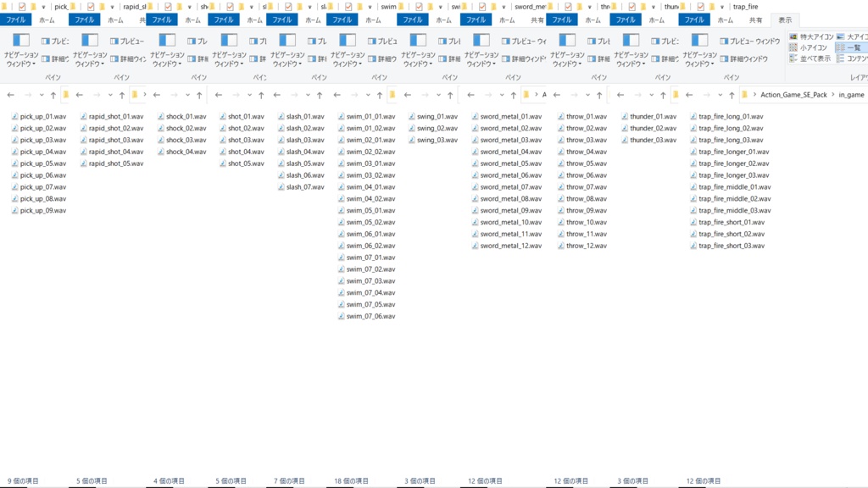Switch to ホーム tab in trap_fire window
Image resolution: width=868 pixels, height=488 pixels.
point(726,20)
